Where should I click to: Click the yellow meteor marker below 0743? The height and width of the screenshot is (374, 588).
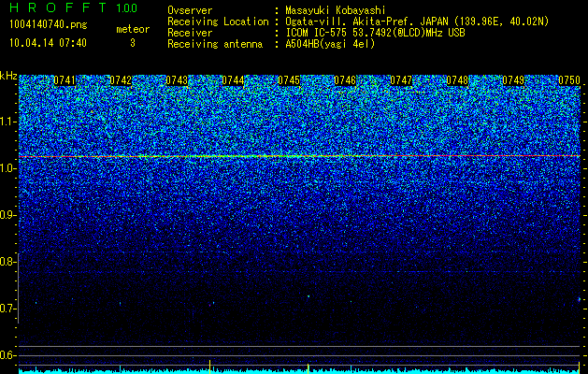(x=209, y=367)
